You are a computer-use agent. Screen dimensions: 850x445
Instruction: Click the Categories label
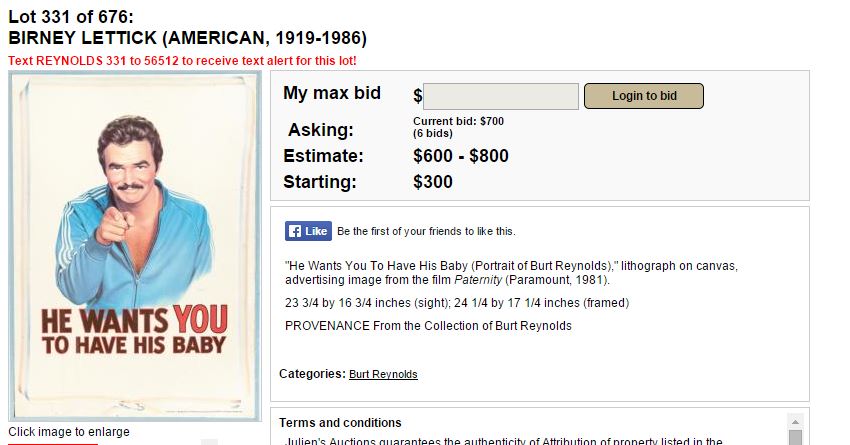pos(311,374)
